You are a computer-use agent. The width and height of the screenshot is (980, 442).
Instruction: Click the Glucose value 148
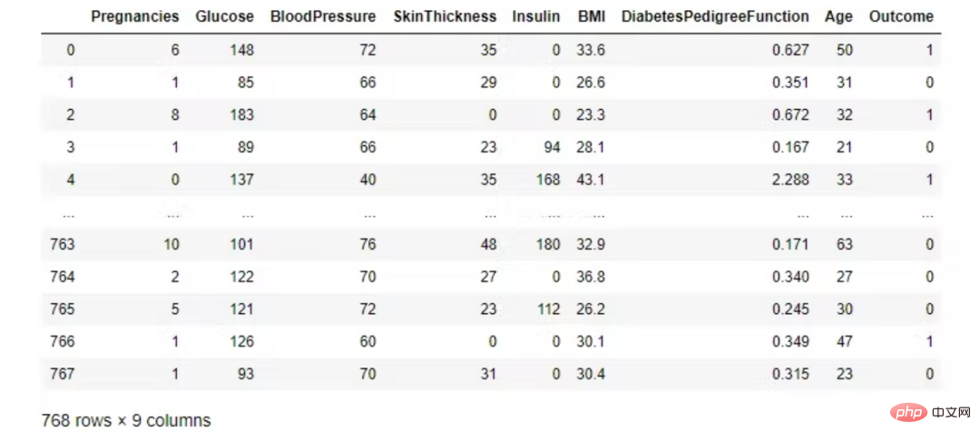pyautogui.click(x=240, y=50)
